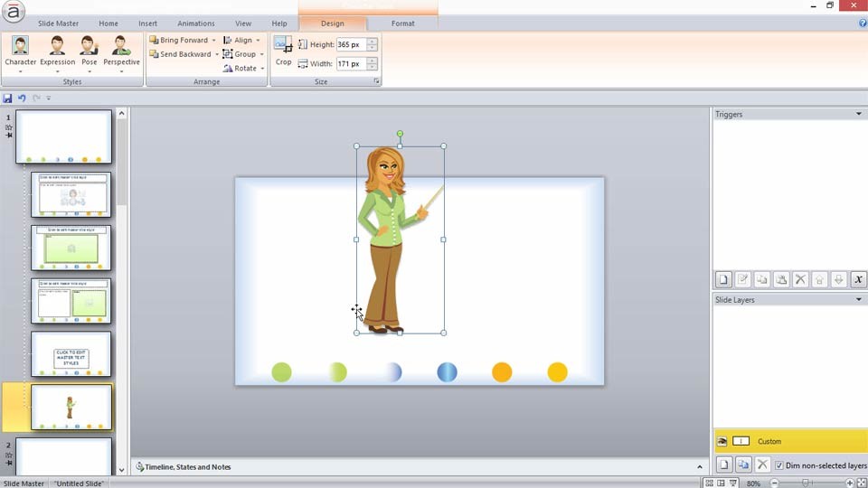This screenshot has width=868, height=488.
Task: Save the project with the floppy icon
Action: [x=7, y=98]
